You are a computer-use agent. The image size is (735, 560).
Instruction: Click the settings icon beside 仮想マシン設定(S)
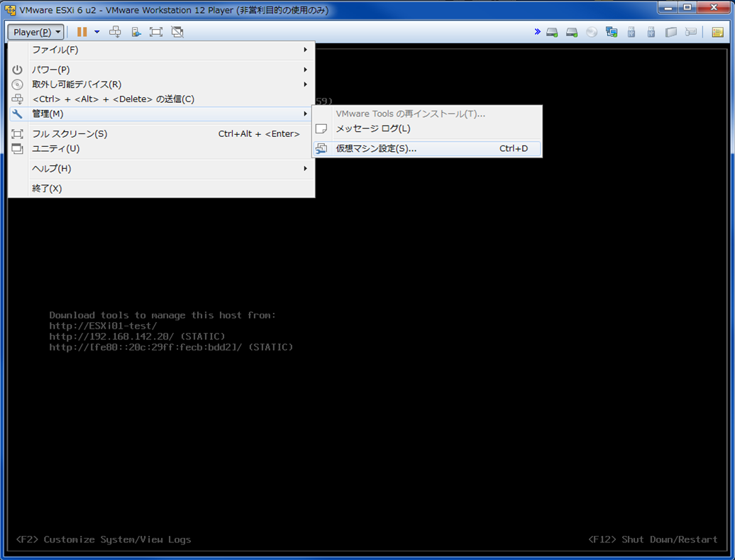tap(321, 148)
